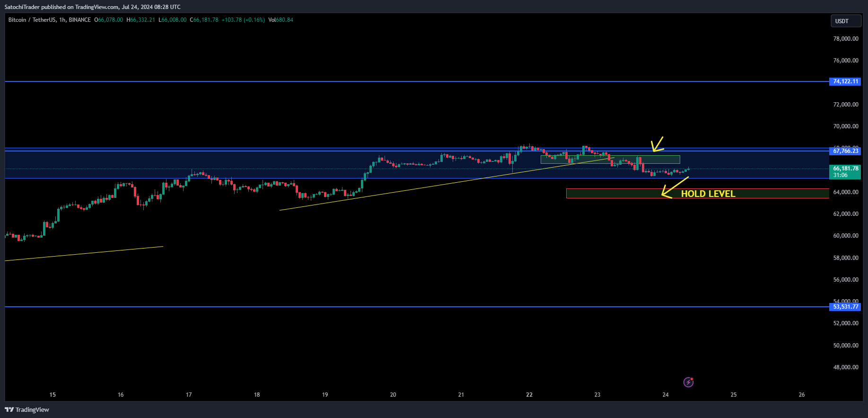
Task: Click the 48,000.00 price axis label
Action: pos(846,367)
